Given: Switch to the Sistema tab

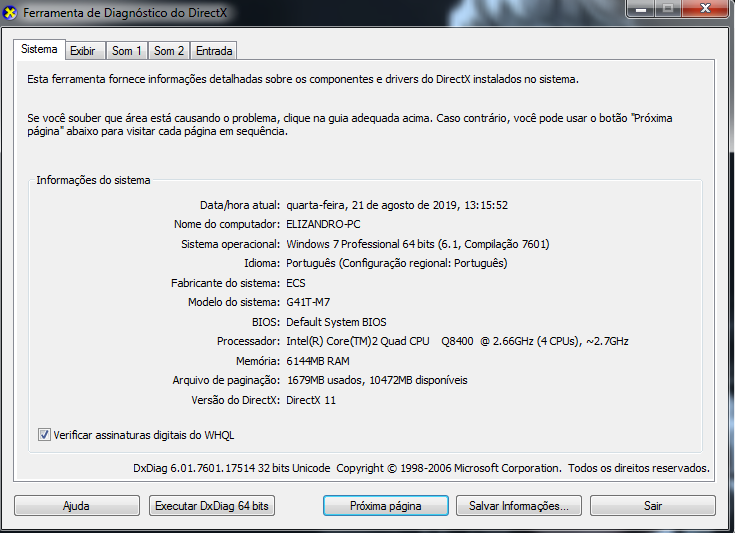Looking at the screenshot, I should (39, 49).
